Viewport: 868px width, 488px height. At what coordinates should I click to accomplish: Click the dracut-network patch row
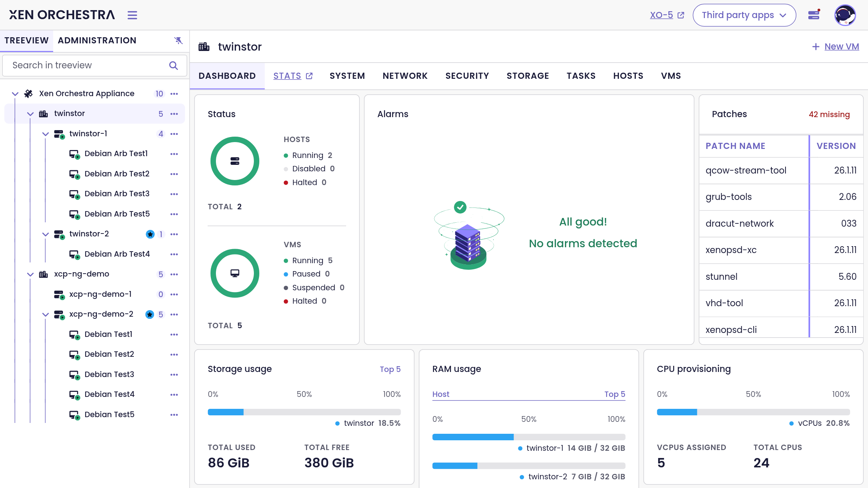click(781, 224)
